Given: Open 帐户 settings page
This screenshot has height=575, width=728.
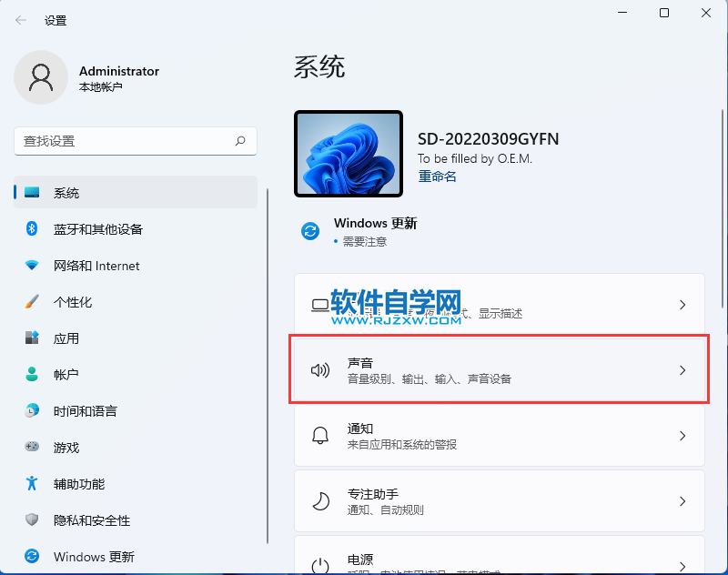Looking at the screenshot, I should (x=135, y=374).
